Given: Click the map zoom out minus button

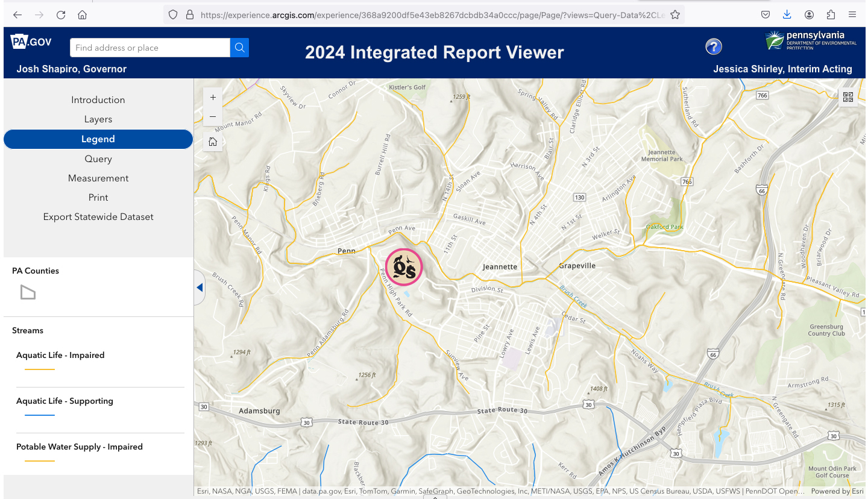Looking at the screenshot, I should pos(213,117).
